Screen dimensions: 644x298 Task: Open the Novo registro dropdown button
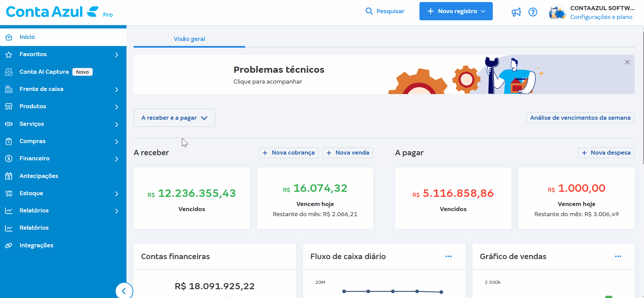click(456, 11)
